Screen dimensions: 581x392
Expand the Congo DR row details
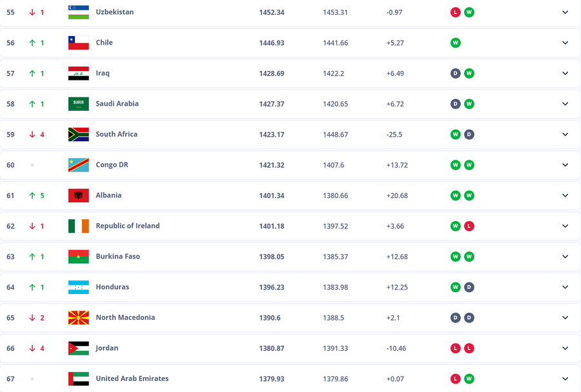[x=565, y=165]
